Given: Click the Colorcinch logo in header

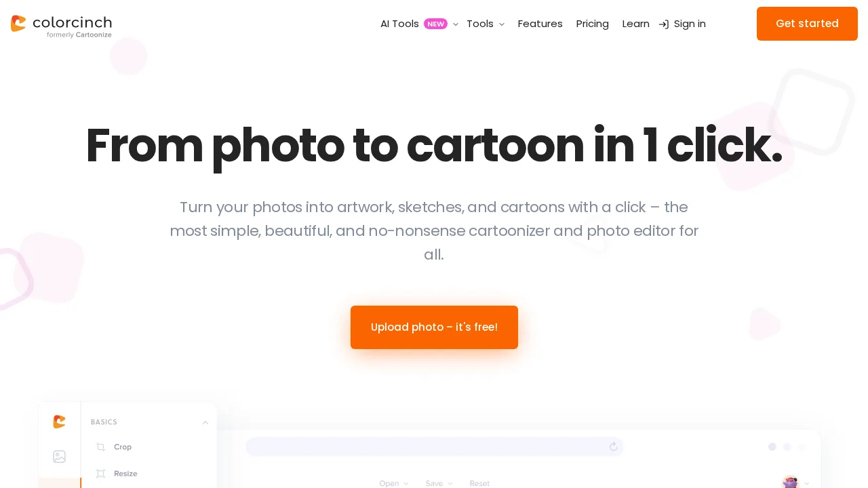Looking at the screenshot, I should coord(61,26).
